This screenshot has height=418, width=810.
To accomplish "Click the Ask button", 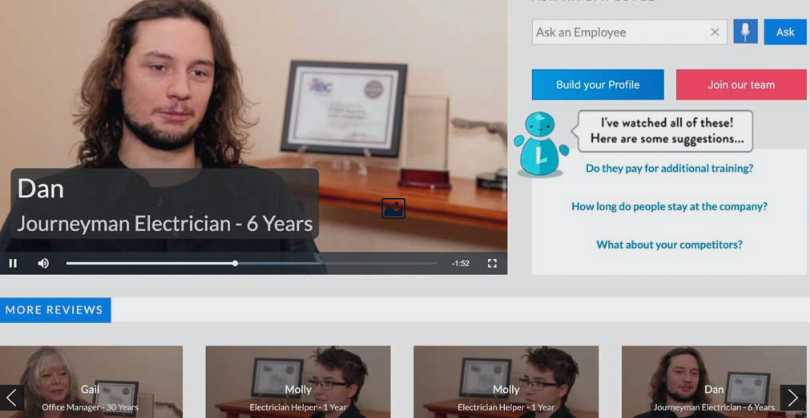I will 785,32.
